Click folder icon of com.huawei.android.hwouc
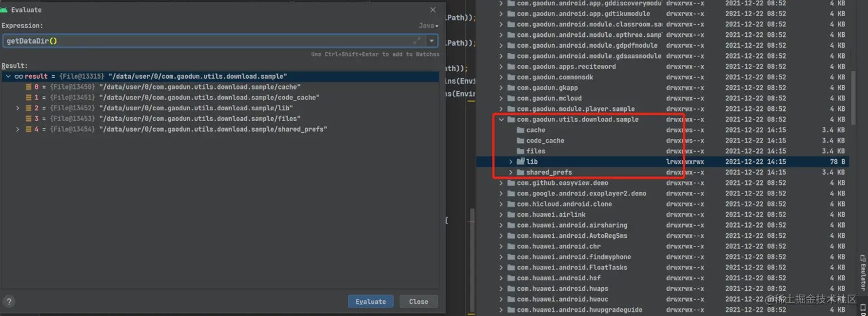 [511, 299]
